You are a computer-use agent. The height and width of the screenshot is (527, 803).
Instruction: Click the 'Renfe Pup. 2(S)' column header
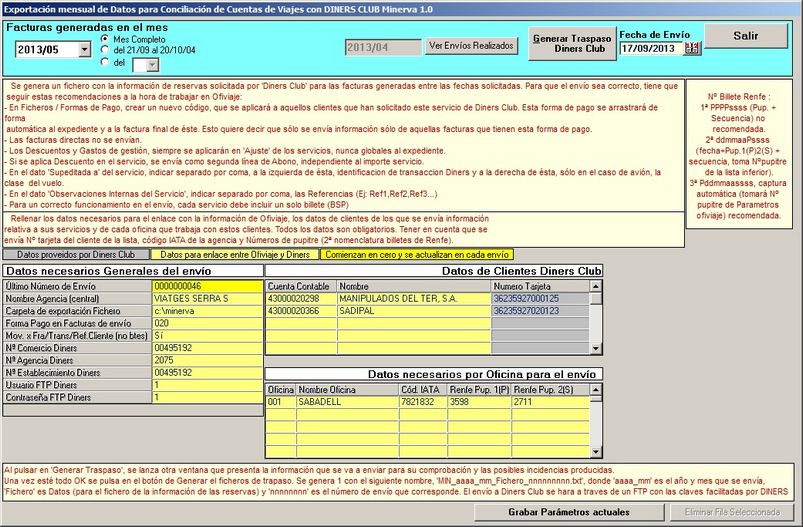551,390
